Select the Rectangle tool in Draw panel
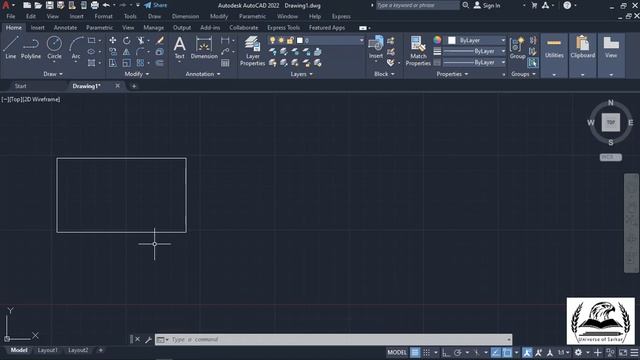 pyautogui.click(x=91, y=40)
